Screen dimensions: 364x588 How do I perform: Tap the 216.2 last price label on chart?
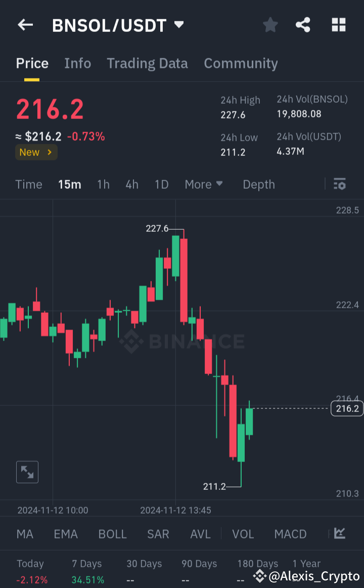[x=346, y=408]
